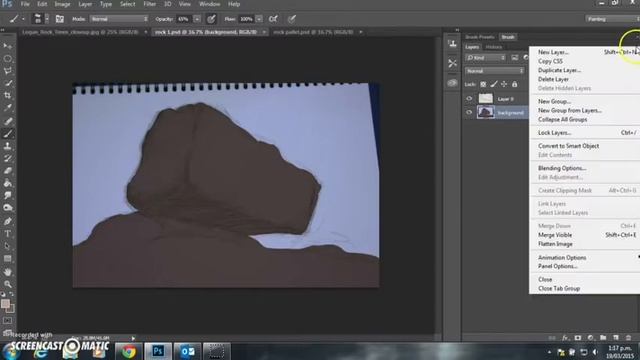Select the Quick Selection tool
This screenshot has width=640, height=360.
click(7, 83)
